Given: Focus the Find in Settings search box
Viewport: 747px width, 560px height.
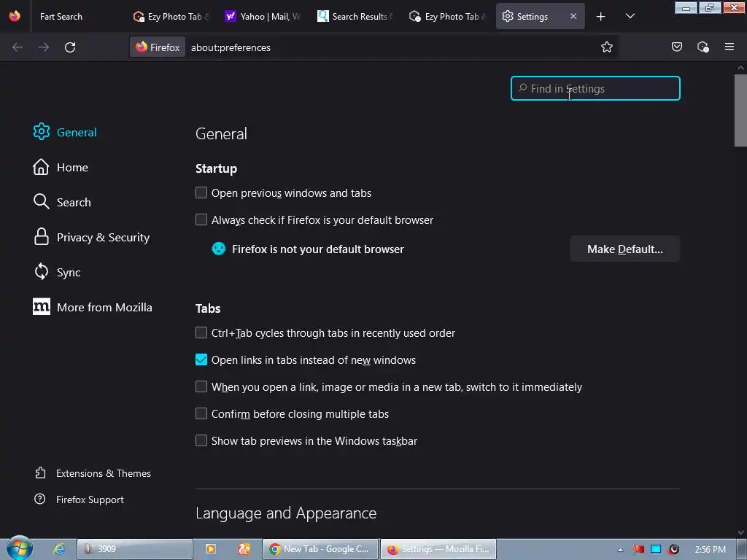Looking at the screenshot, I should coord(595,88).
